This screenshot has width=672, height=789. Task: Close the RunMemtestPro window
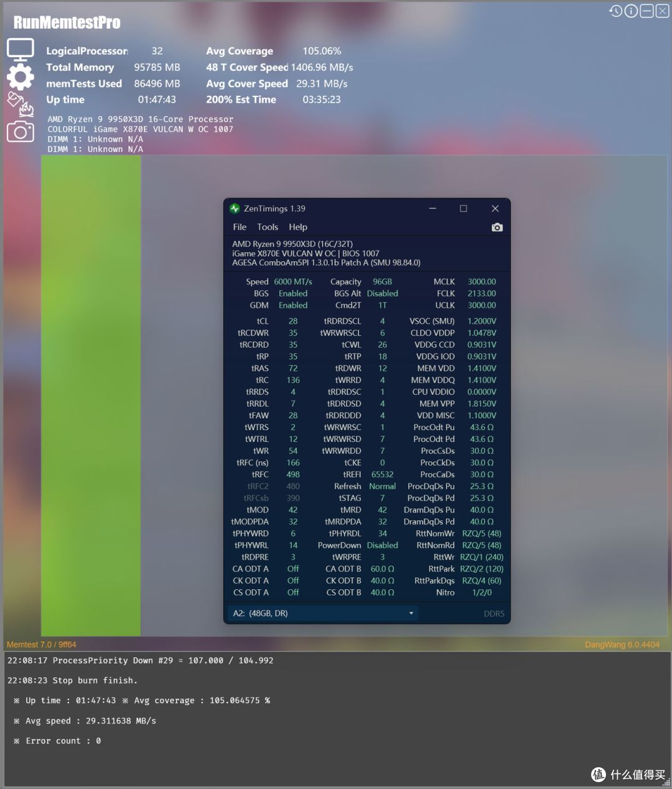click(x=662, y=11)
